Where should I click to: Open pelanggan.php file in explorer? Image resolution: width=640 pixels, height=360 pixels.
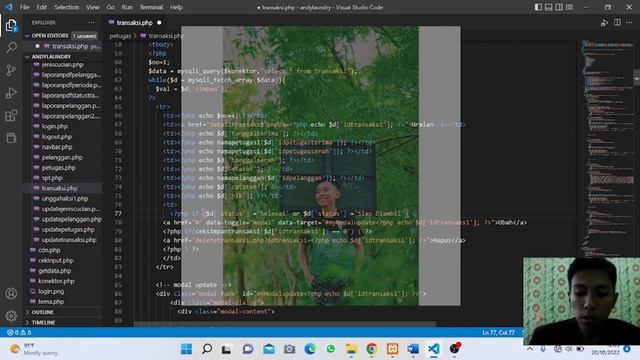tap(62, 158)
